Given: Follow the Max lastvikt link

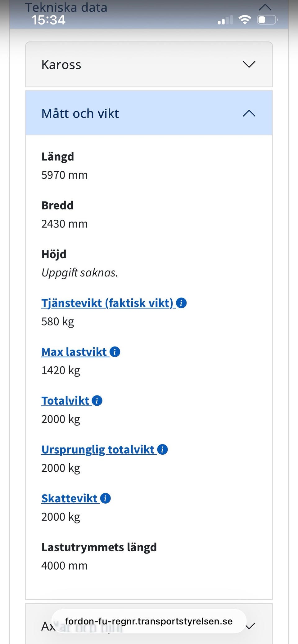Looking at the screenshot, I should [74, 352].
